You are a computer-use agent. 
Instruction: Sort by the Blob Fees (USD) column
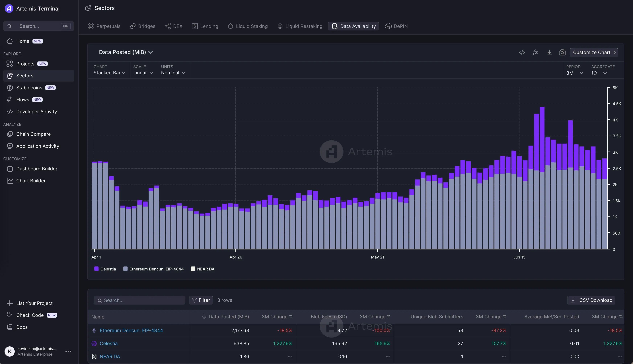click(x=329, y=317)
